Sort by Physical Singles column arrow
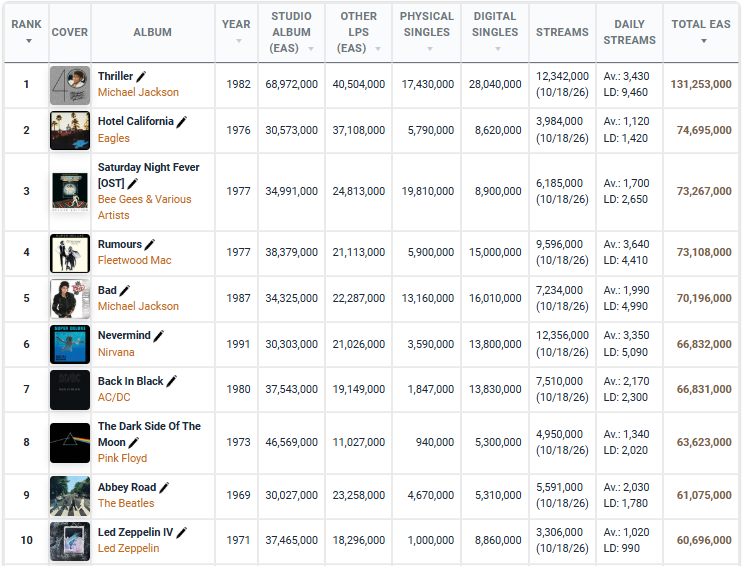Screen dimensions: 742x566 [x=430, y=49]
